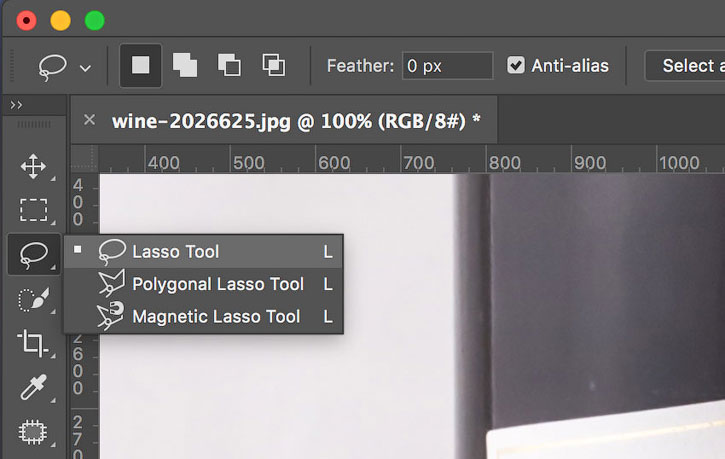Image resolution: width=725 pixels, height=459 pixels.
Task: Pick Polygonal Lasso Tool from the flyout
Action: pos(203,284)
